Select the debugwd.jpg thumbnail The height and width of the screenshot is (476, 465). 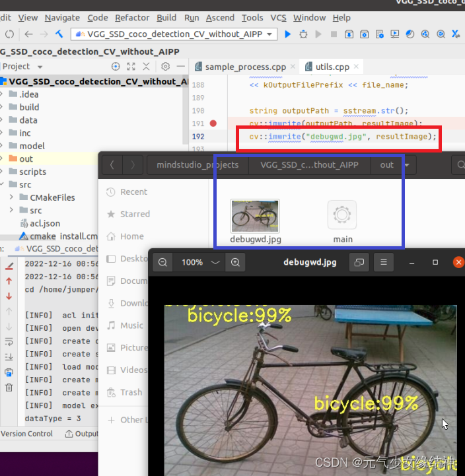coord(255,216)
